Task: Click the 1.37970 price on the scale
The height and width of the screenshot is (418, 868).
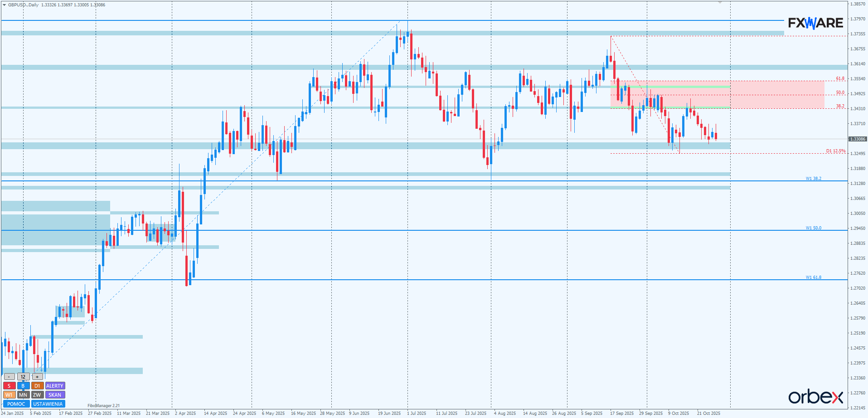Action: click(x=858, y=19)
